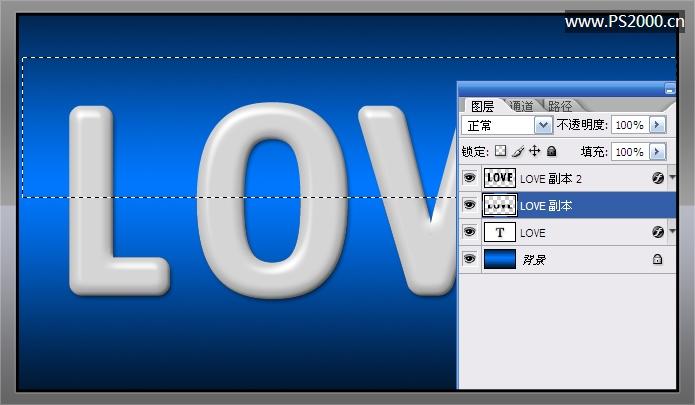
Task: Expand effects arrow of LOVE layer
Action: pyautogui.click(x=672, y=231)
